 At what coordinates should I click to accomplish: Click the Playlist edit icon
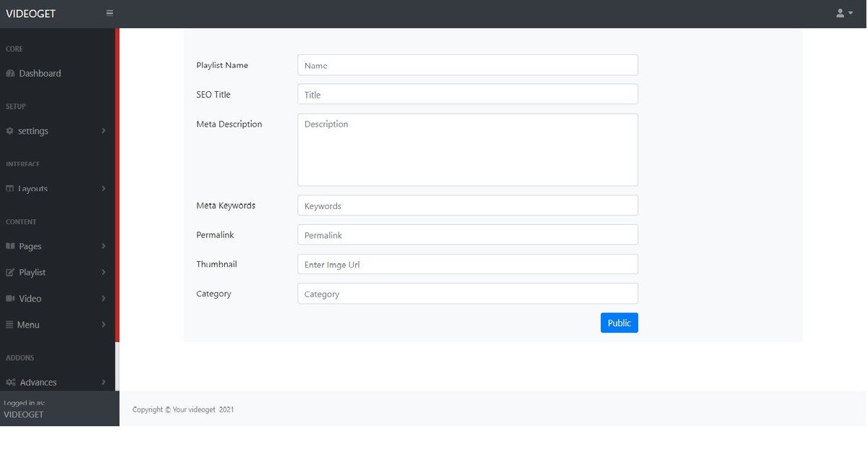click(10, 272)
